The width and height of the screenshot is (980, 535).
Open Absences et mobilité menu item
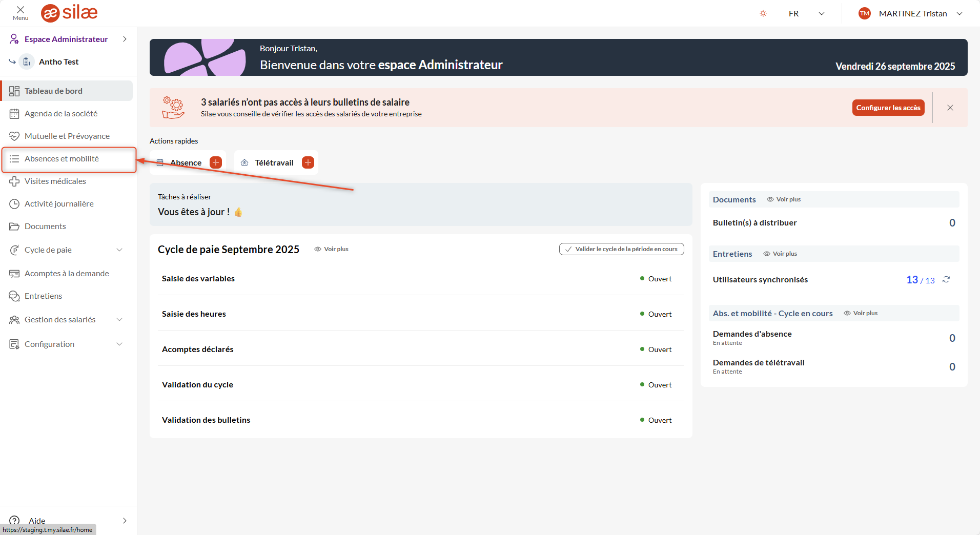pos(62,159)
